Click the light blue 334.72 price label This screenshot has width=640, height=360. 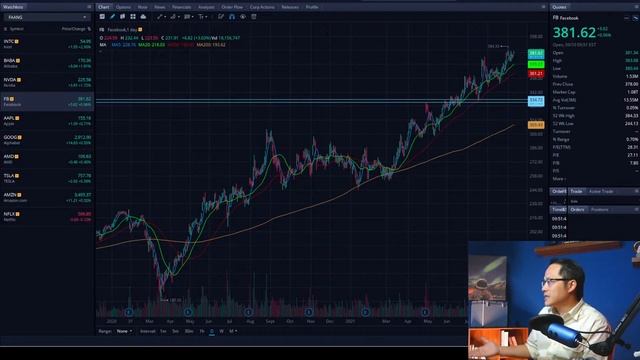pos(536,101)
